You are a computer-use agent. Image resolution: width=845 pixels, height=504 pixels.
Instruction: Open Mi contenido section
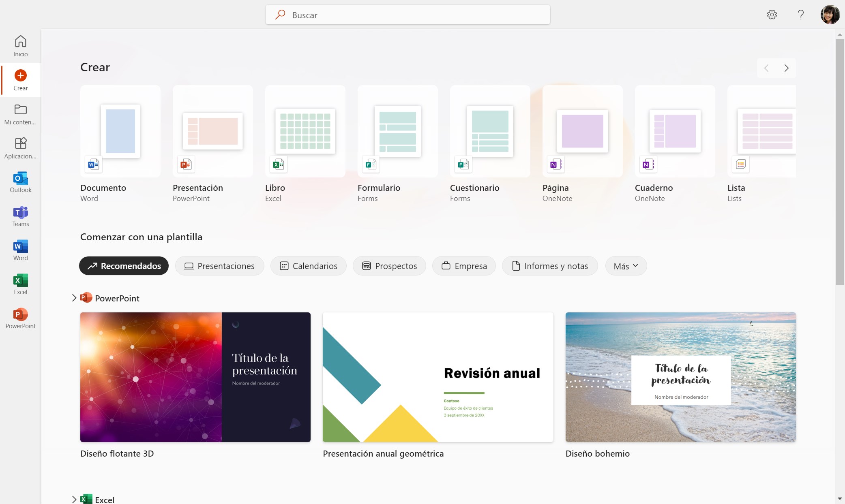point(20,114)
